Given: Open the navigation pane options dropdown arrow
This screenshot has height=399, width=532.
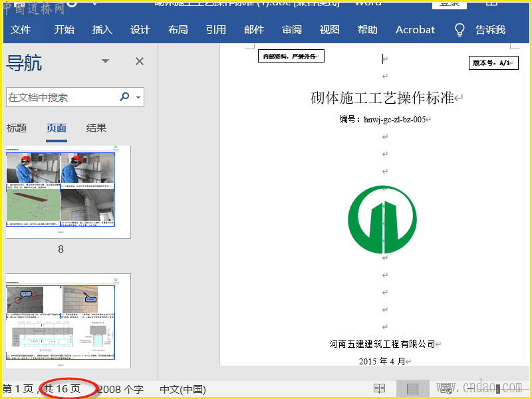Looking at the screenshot, I should (106, 61).
